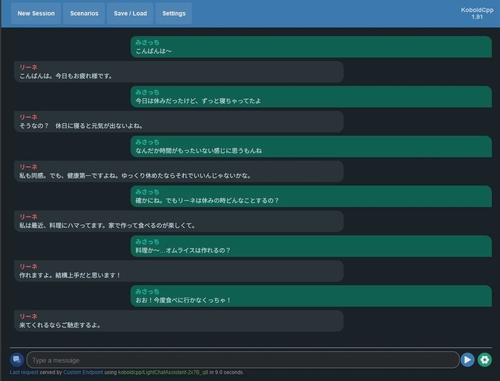Click the みさっち name above こんばんは〜
This screenshot has width=500, height=381.
tap(147, 42)
